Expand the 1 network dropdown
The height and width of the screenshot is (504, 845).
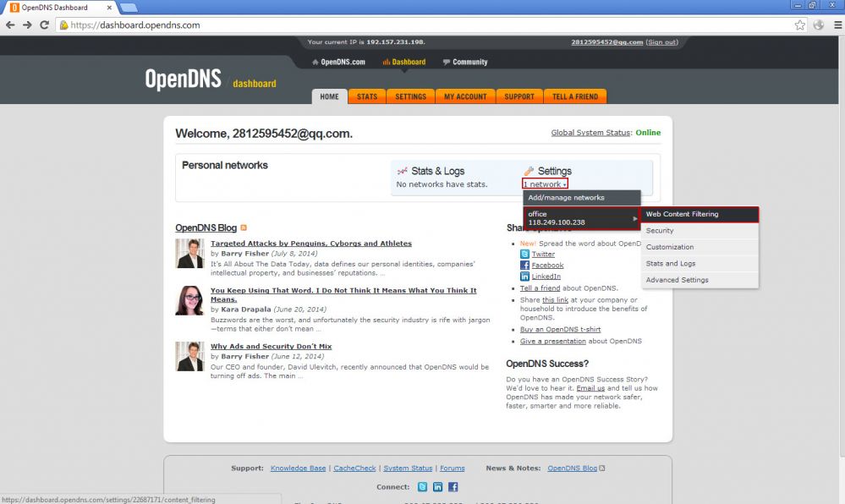[x=545, y=184]
